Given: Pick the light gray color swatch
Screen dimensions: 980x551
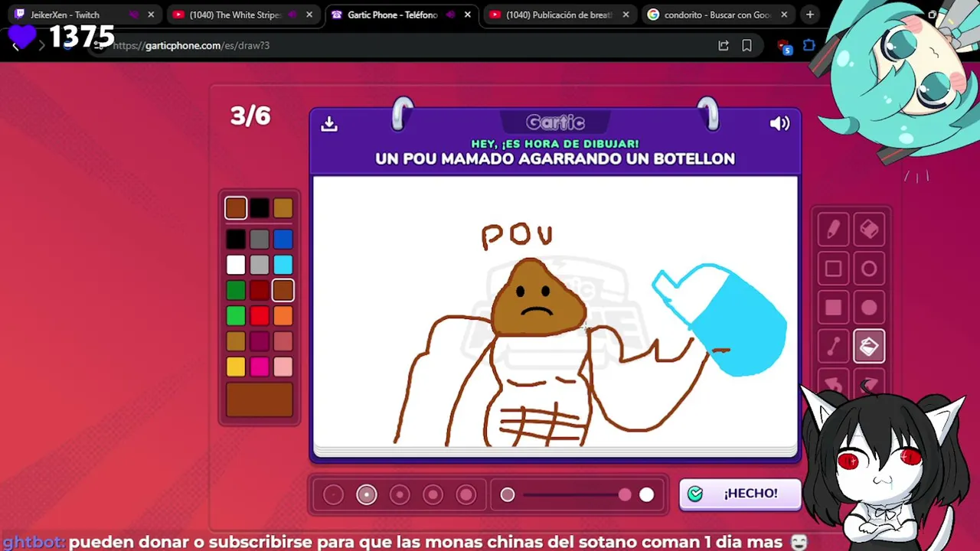Looking at the screenshot, I should coord(260,265).
